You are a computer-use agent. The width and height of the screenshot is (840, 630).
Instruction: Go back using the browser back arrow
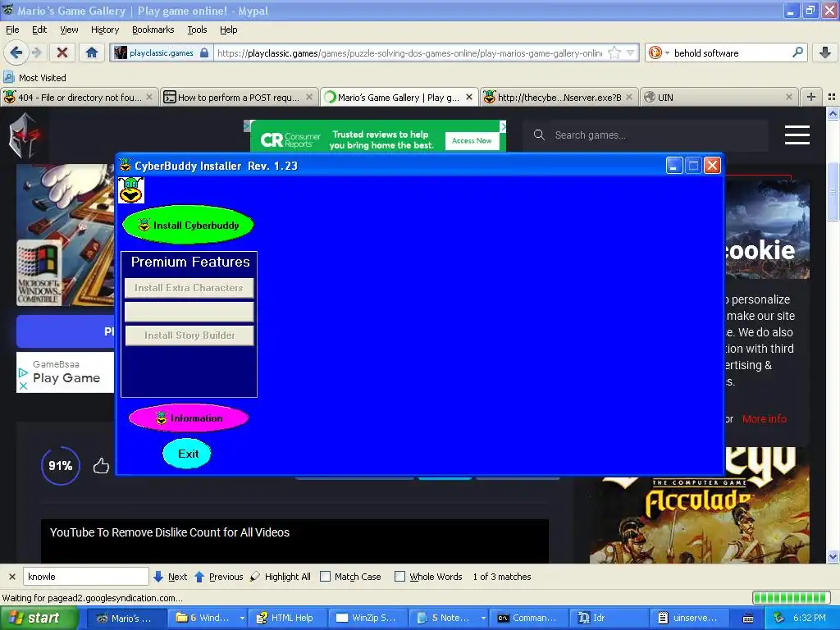16,52
